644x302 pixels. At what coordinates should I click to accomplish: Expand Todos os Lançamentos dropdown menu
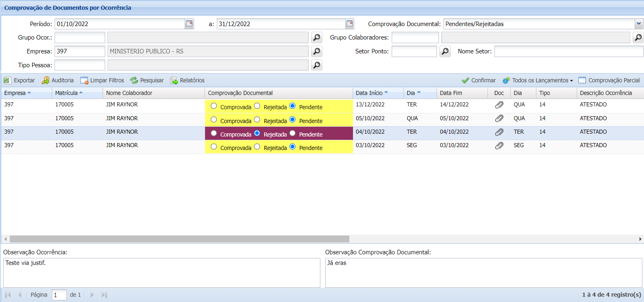click(538, 80)
